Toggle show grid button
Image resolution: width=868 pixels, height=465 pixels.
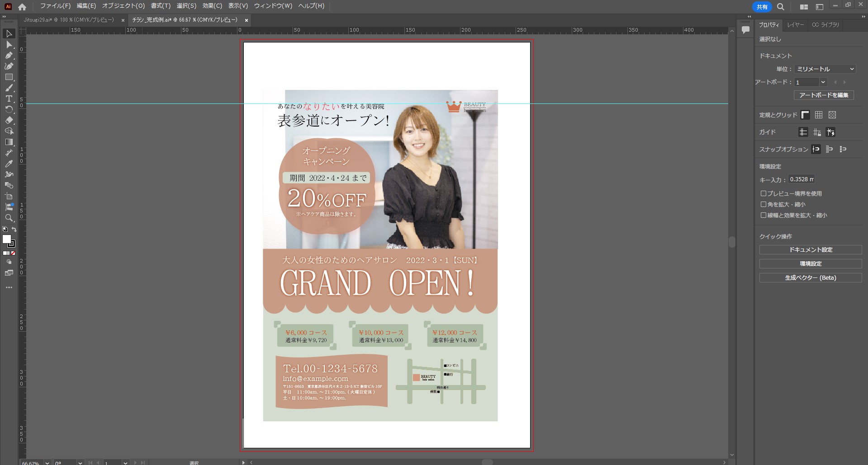[819, 115]
